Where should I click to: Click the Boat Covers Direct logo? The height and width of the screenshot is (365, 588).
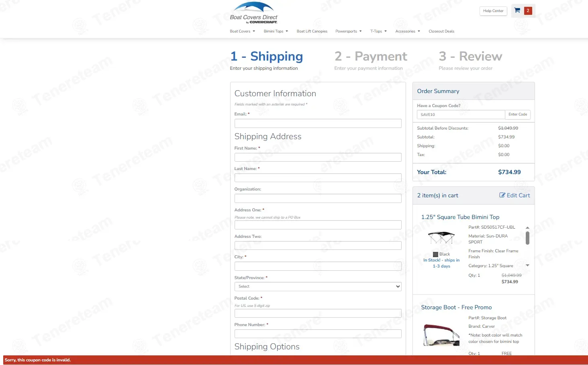[x=253, y=13]
